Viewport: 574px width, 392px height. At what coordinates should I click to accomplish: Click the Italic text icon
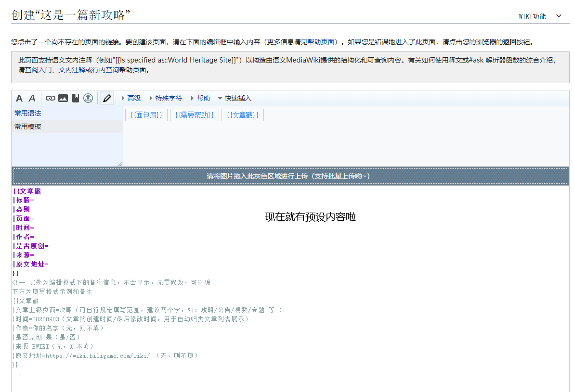[32, 98]
